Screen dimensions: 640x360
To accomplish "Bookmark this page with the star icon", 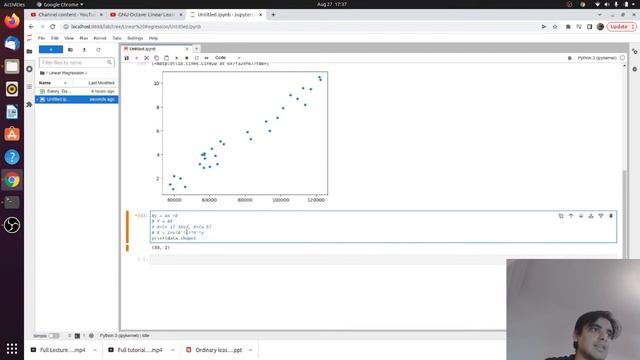I will point(555,27).
